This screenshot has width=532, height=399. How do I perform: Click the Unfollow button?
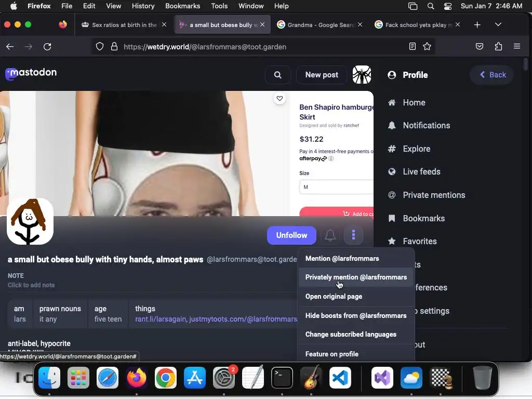click(291, 235)
